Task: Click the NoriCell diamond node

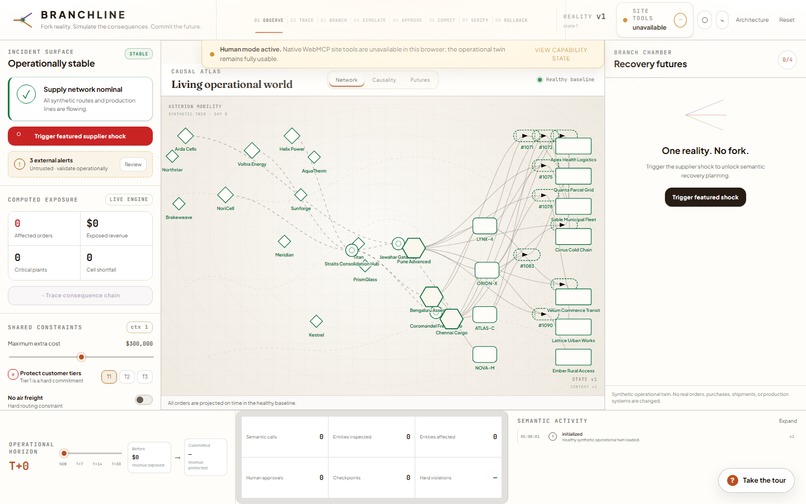Action: point(225,195)
